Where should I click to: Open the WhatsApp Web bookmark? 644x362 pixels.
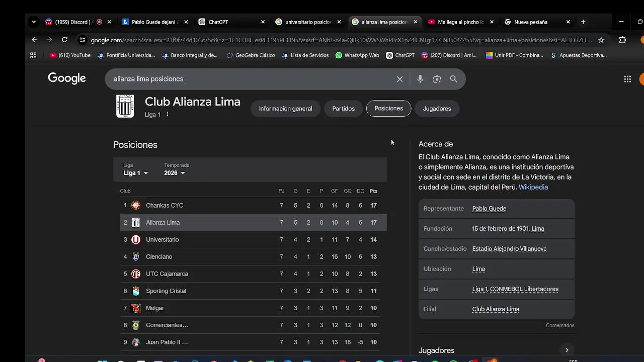tap(357, 55)
